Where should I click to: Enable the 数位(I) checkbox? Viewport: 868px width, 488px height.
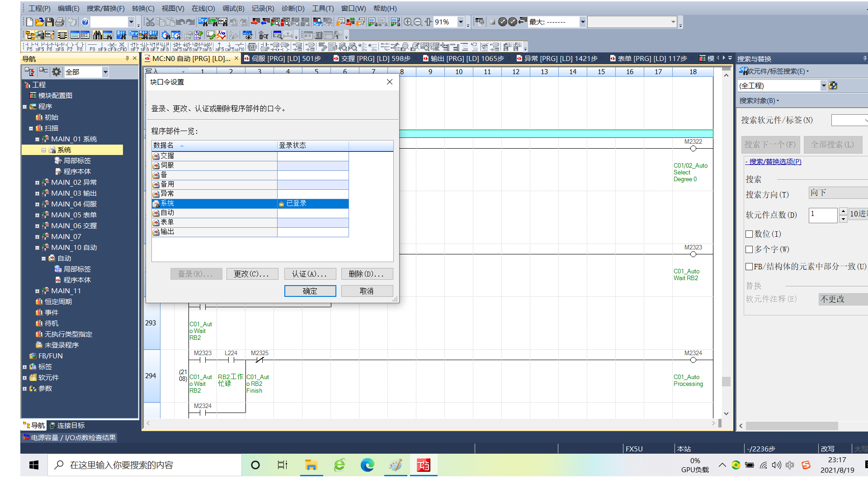tap(749, 234)
